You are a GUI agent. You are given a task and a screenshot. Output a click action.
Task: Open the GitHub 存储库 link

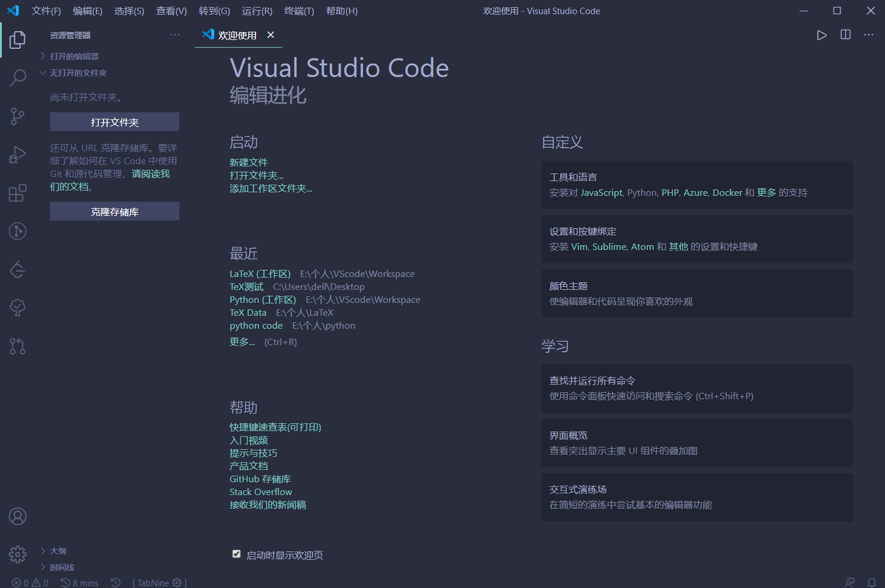[x=260, y=479]
